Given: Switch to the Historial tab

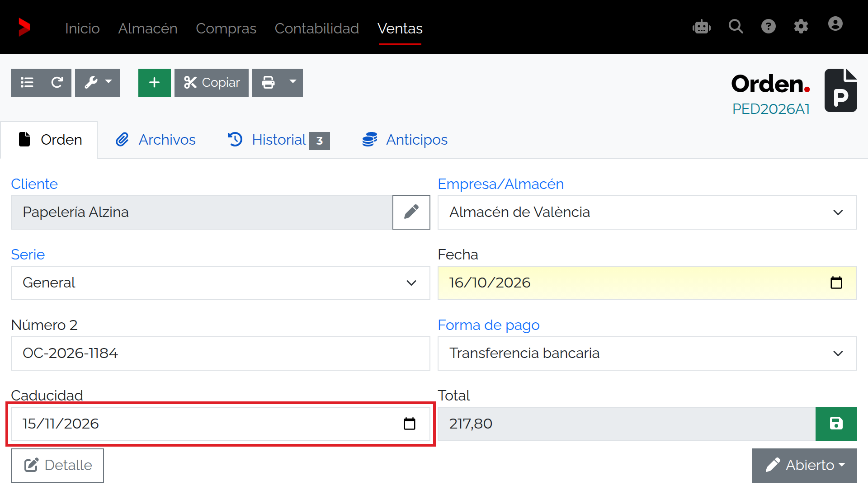Looking at the screenshot, I should [x=278, y=140].
